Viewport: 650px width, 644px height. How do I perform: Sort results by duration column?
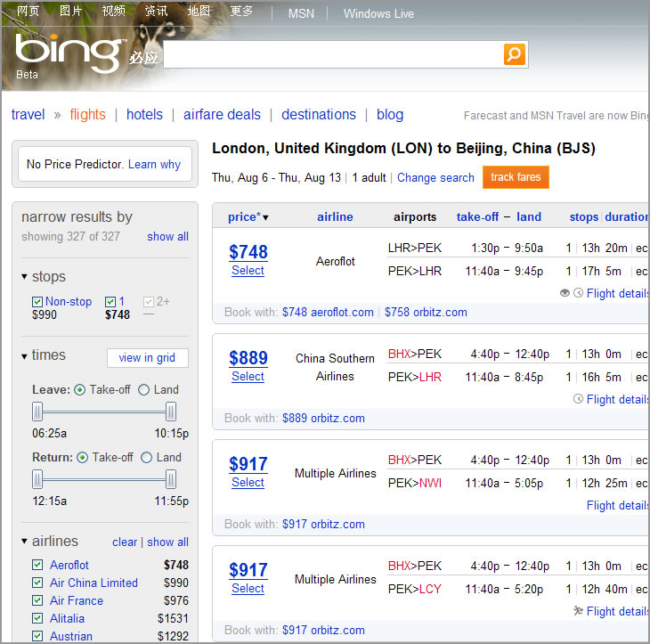pos(626,216)
